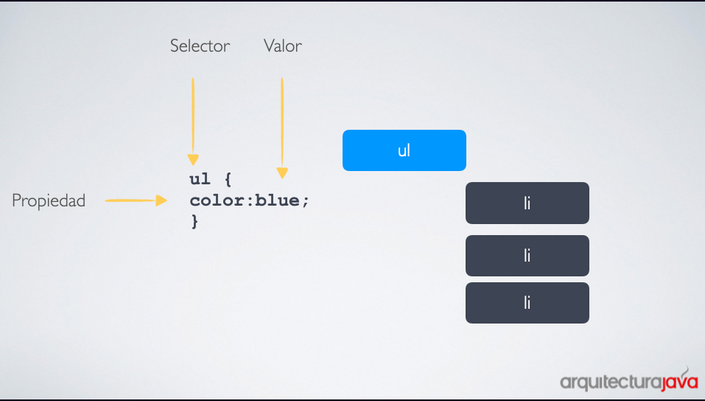
Task: Click the blue ul box
Action: click(x=404, y=150)
